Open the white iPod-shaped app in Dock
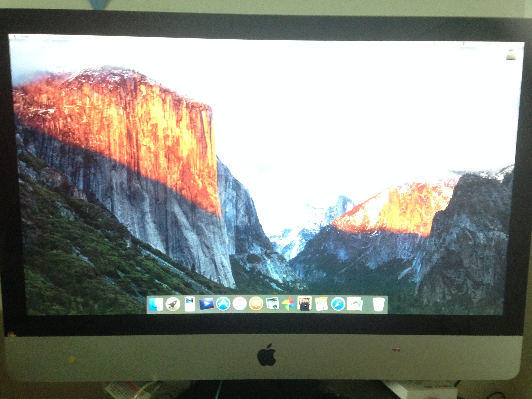 [190, 304]
